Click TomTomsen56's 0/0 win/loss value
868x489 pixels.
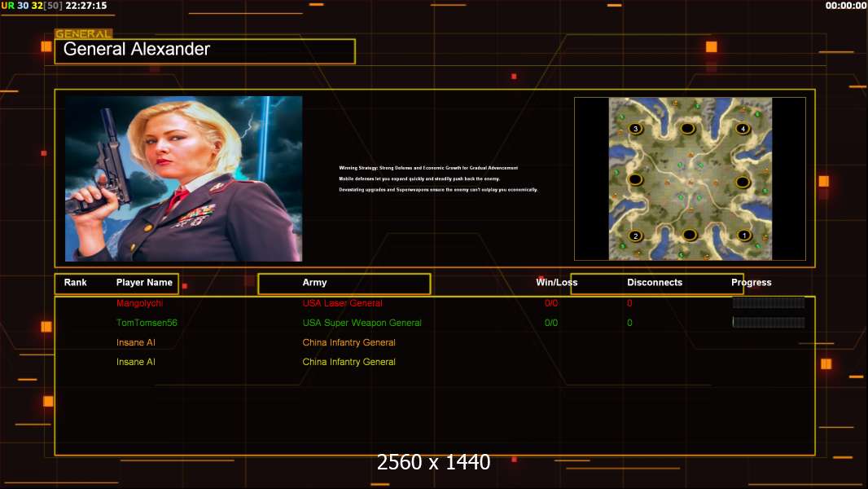(550, 322)
